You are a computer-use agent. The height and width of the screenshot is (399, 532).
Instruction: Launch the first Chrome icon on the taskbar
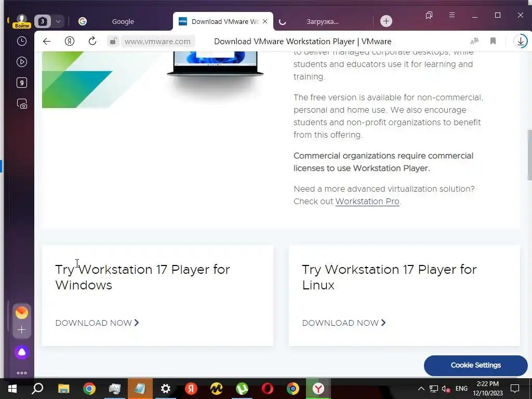click(x=89, y=389)
